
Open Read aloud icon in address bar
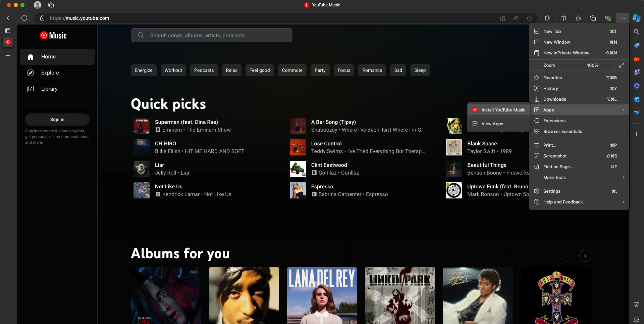coord(516,18)
